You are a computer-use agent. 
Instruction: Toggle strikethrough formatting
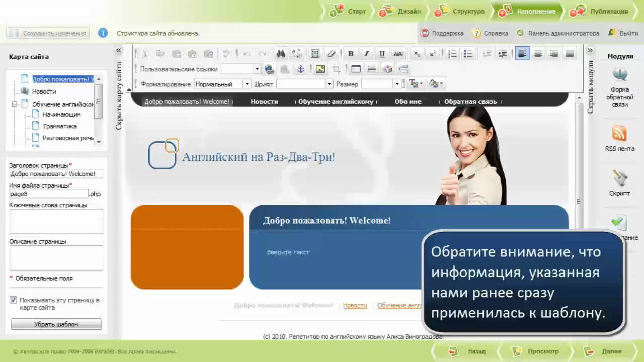pos(398,54)
